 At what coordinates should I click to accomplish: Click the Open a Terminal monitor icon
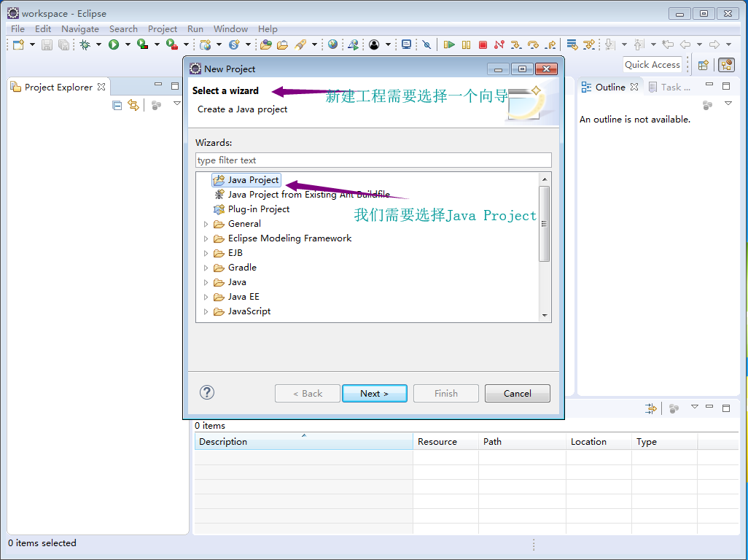(406, 44)
